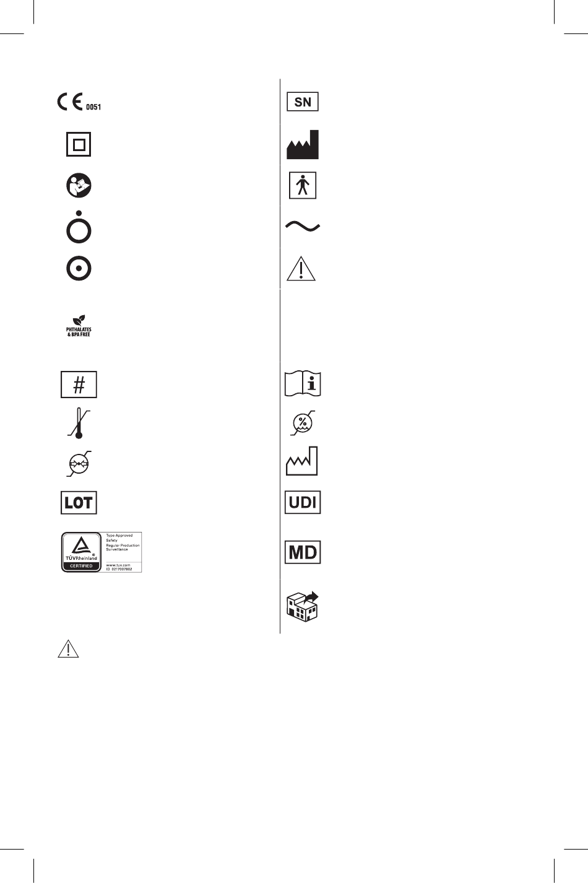
Task: Click the consult instructions booklet icon
Action: (x=303, y=383)
